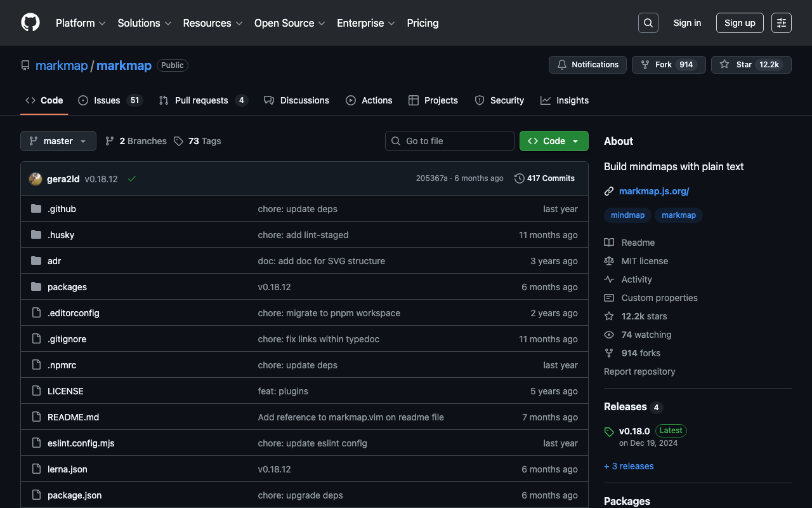Open the README.md file link

(73, 417)
